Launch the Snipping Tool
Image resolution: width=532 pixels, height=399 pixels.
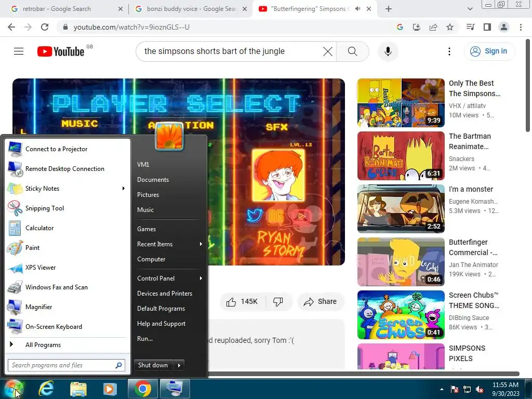[67, 208]
